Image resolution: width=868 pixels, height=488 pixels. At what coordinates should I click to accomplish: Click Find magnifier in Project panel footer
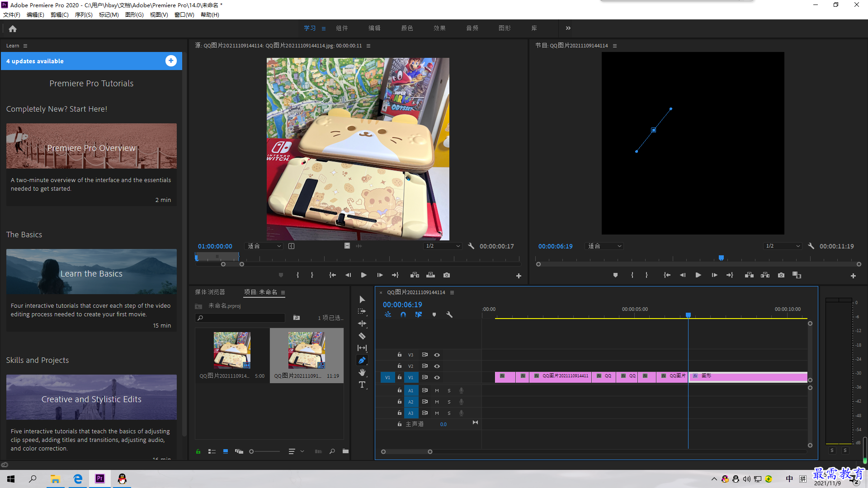pos(332,451)
